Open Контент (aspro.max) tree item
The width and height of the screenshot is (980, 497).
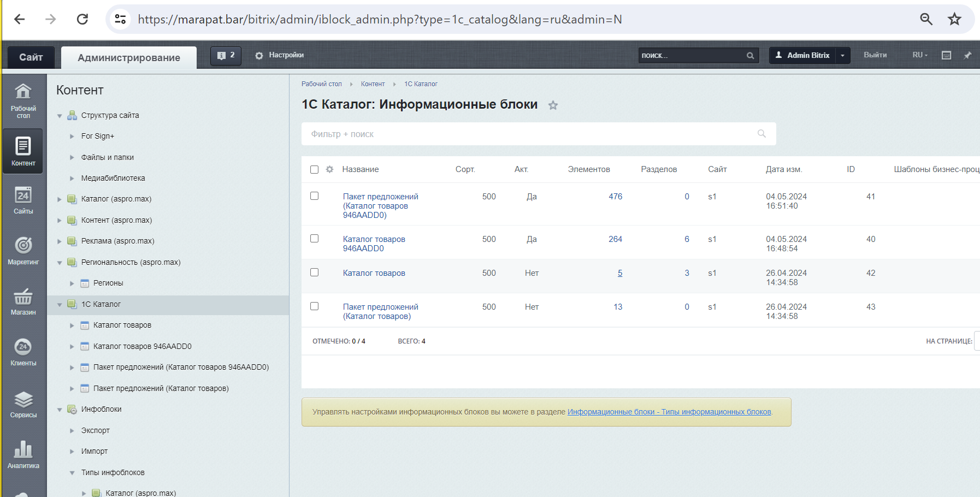(x=116, y=220)
